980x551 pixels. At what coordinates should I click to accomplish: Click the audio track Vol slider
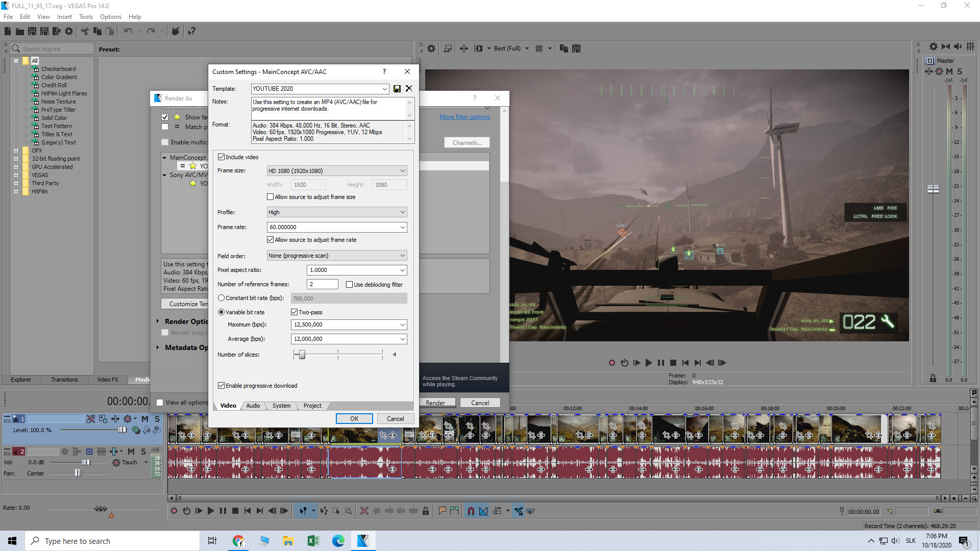pyautogui.click(x=86, y=462)
